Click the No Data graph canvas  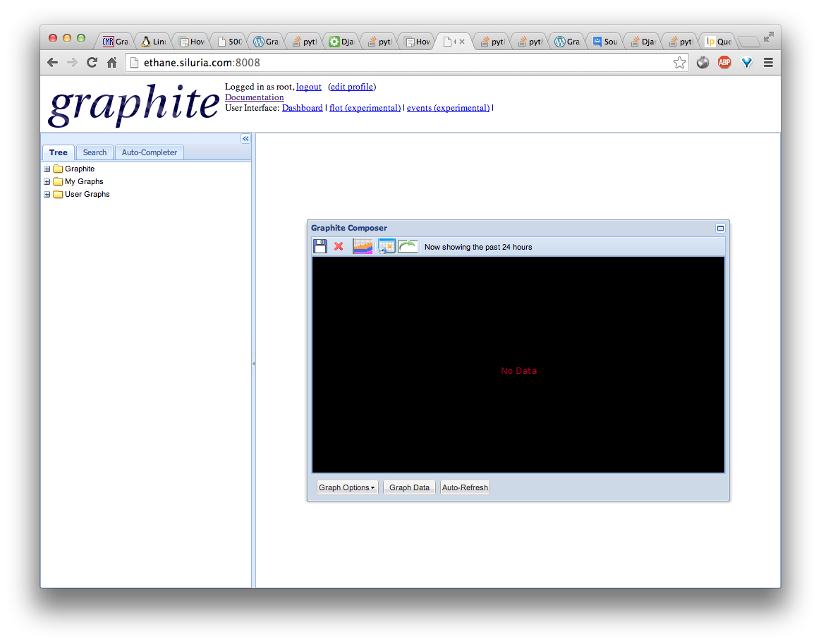click(518, 365)
